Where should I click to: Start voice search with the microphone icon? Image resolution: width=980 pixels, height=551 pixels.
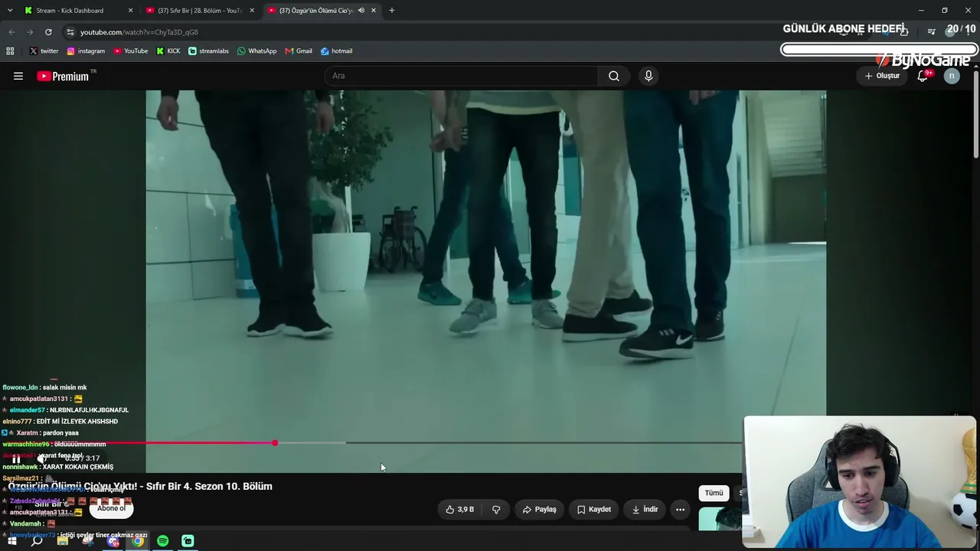pos(648,76)
